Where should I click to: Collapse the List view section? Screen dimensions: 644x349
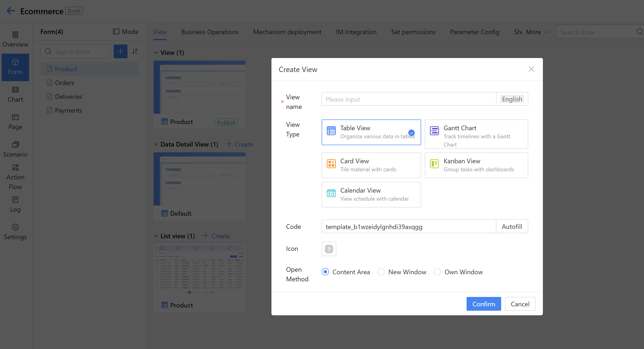tap(156, 236)
